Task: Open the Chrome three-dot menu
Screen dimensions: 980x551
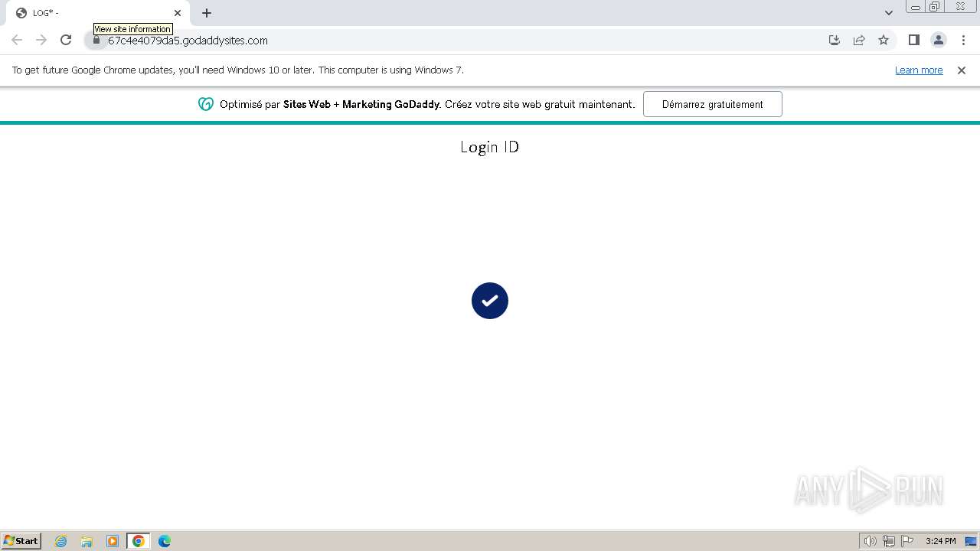Action: pyautogui.click(x=963, y=40)
